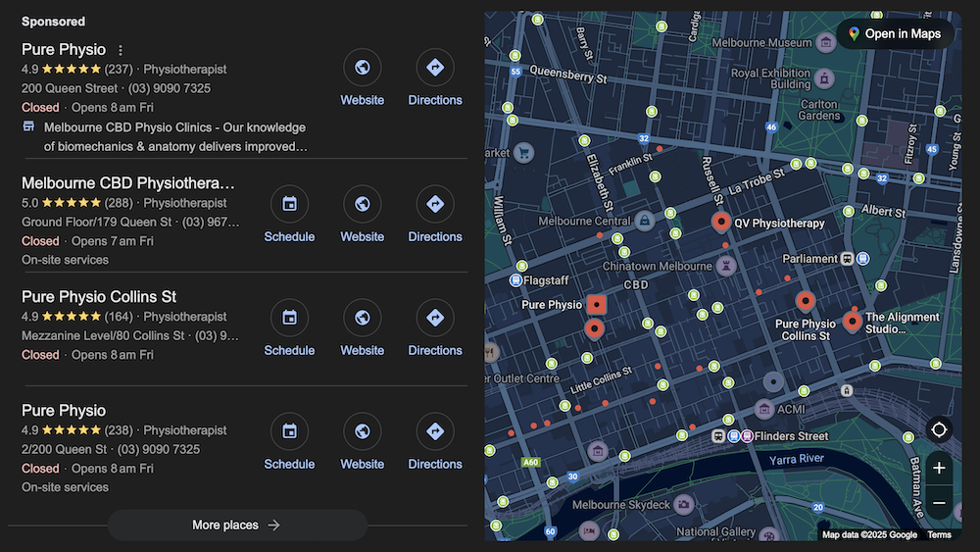
Task: Open Melbourne CBD Physiotherapy listing title
Action: pos(128,183)
